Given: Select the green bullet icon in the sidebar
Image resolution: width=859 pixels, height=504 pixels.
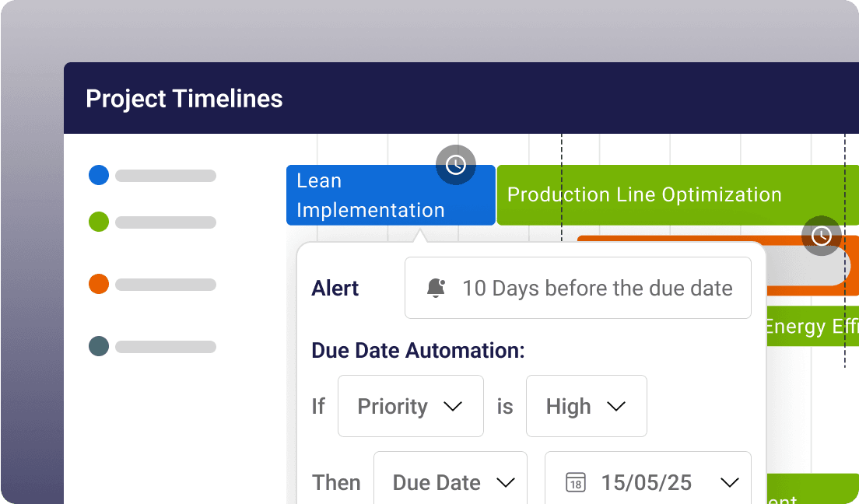Looking at the screenshot, I should pyautogui.click(x=99, y=222).
